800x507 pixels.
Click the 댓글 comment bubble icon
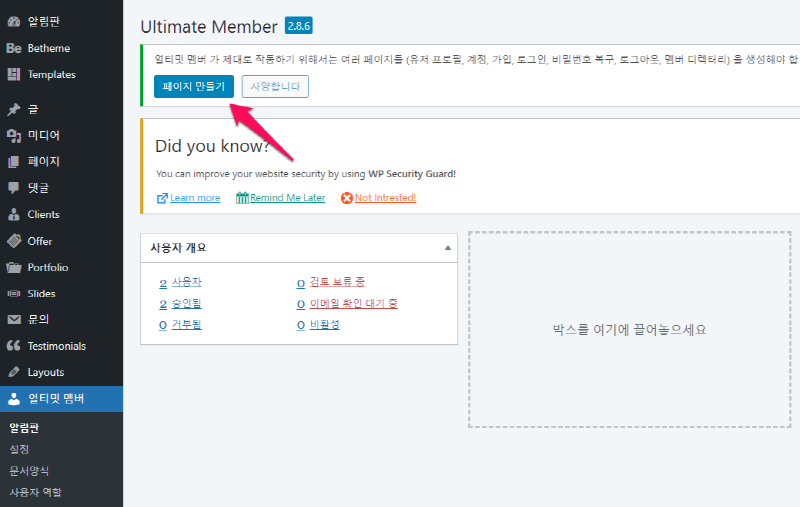(x=14, y=188)
